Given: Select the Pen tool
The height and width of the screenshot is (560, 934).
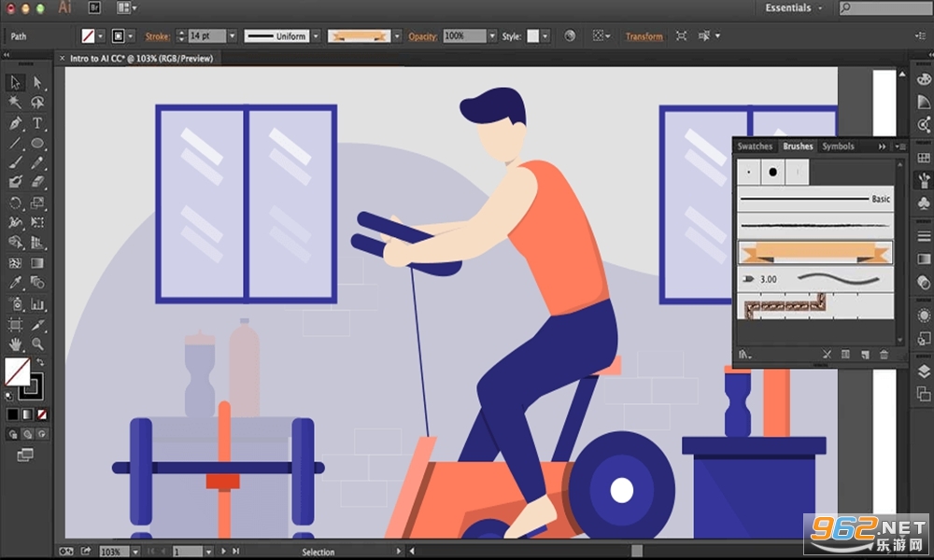Looking at the screenshot, I should click(15, 122).
